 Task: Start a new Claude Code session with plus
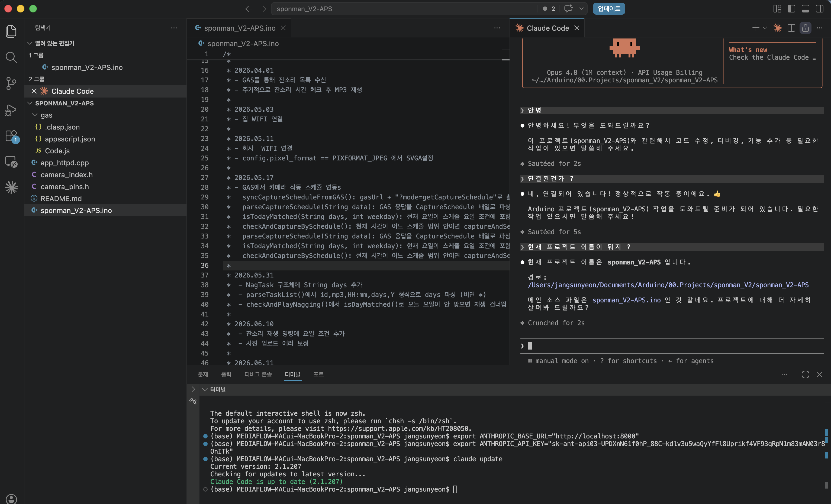pyautogui.click(x=755, y=28)
